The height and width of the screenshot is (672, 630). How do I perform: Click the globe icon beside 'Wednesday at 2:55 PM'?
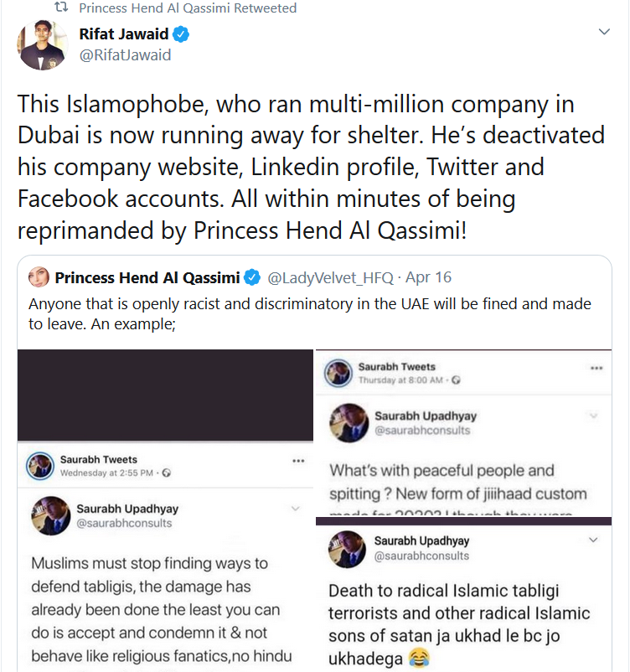(x=166, y=473)
